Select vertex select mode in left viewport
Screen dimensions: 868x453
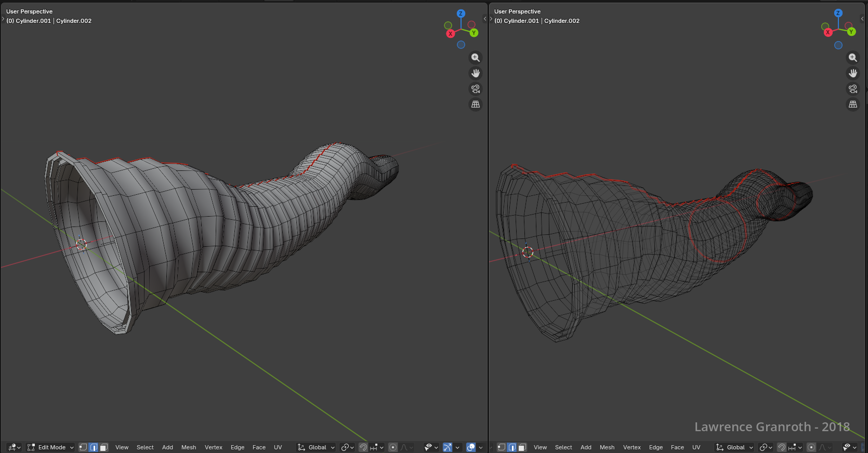[83, 447]
